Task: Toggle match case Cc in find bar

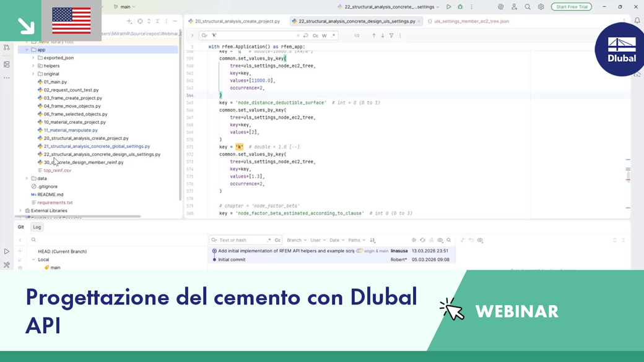Action: 315,36
